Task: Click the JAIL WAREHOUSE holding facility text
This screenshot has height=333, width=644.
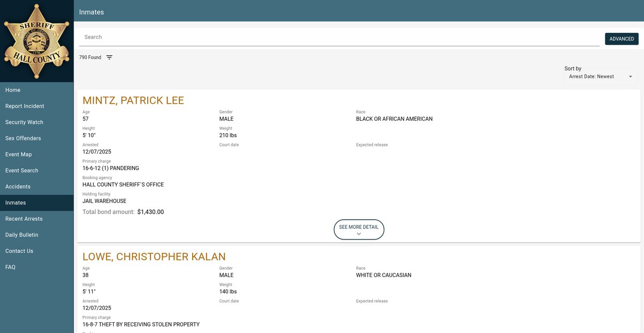Action: pos(104,201)
